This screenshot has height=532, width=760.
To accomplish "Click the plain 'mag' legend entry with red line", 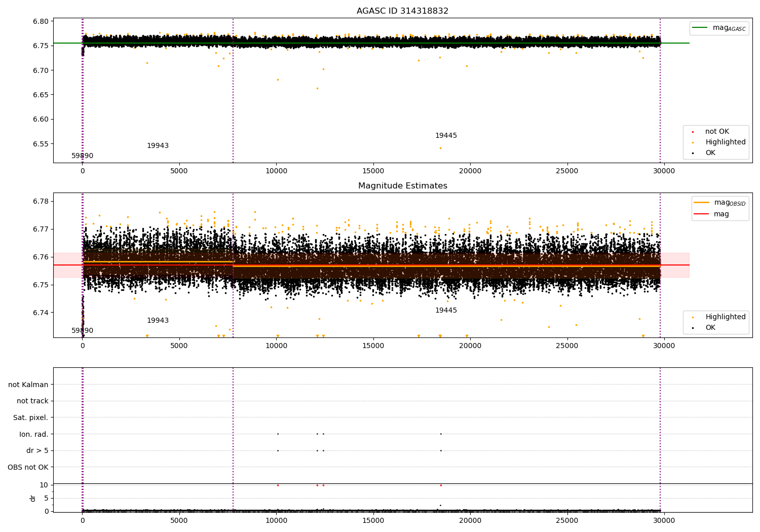I will 721,214.
